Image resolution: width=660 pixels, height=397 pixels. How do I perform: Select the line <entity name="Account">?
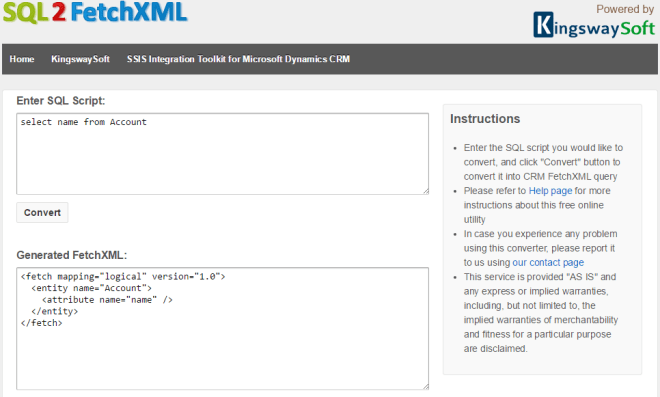tap(91, 288)
